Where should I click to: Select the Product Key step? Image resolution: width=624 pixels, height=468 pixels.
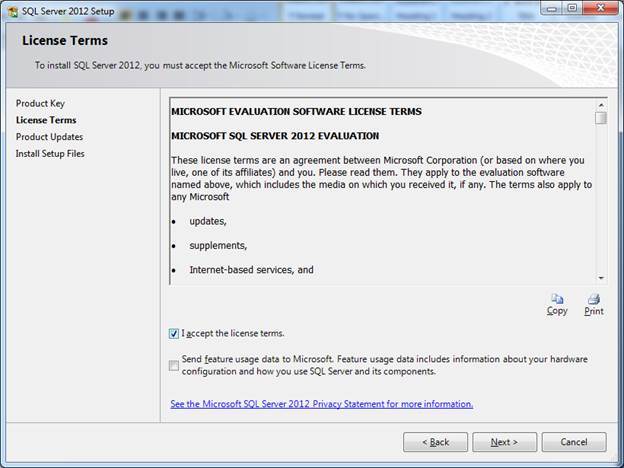click(40, 103)
